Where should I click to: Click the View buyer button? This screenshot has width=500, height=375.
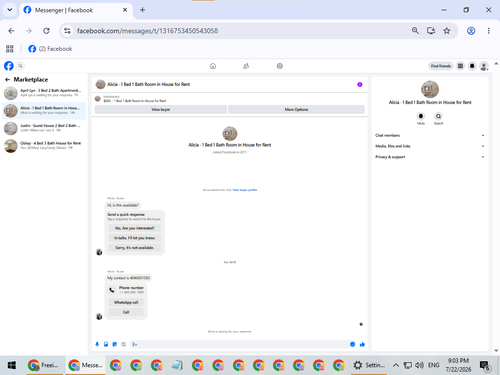point(161,109)
